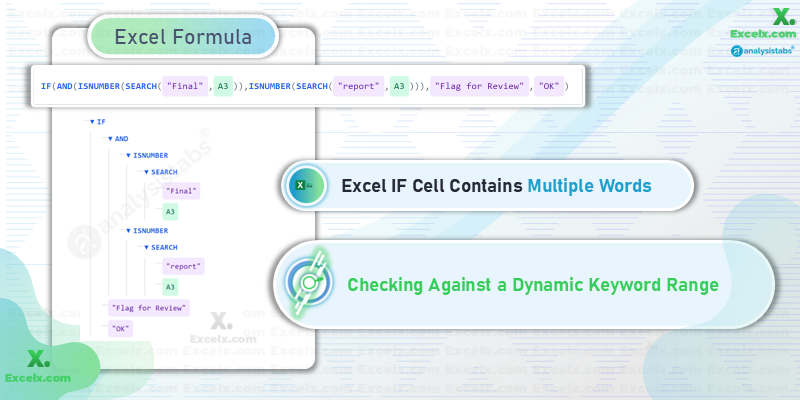
Task: Click the Excel icon in the Multiple Words banner
Action: 307,185
